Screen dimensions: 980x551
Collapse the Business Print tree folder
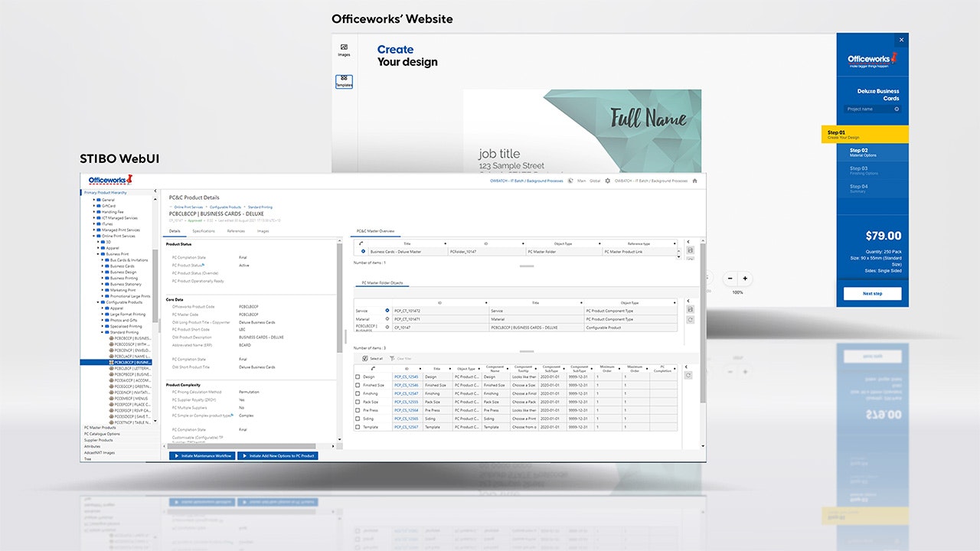[99, 254]
